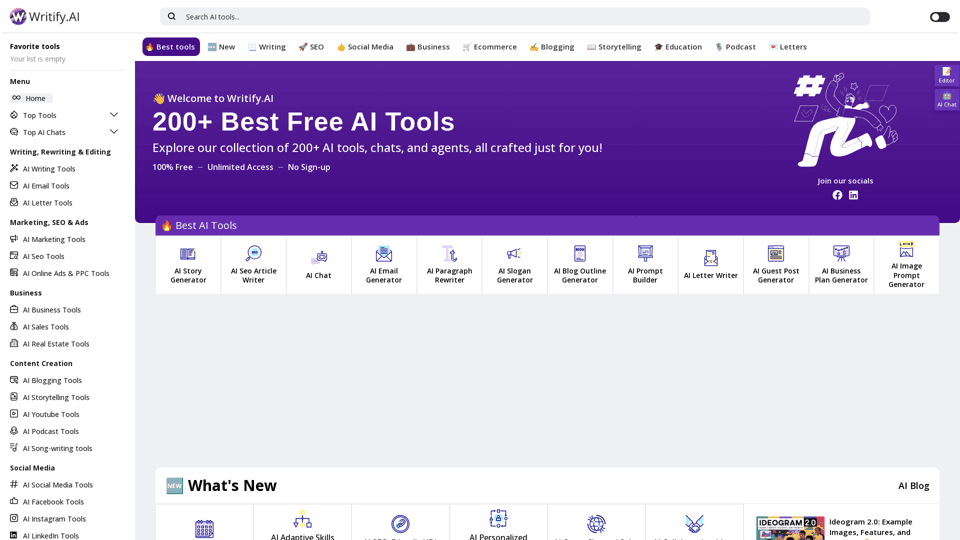Open the Blogging tab

click(552, 47)
